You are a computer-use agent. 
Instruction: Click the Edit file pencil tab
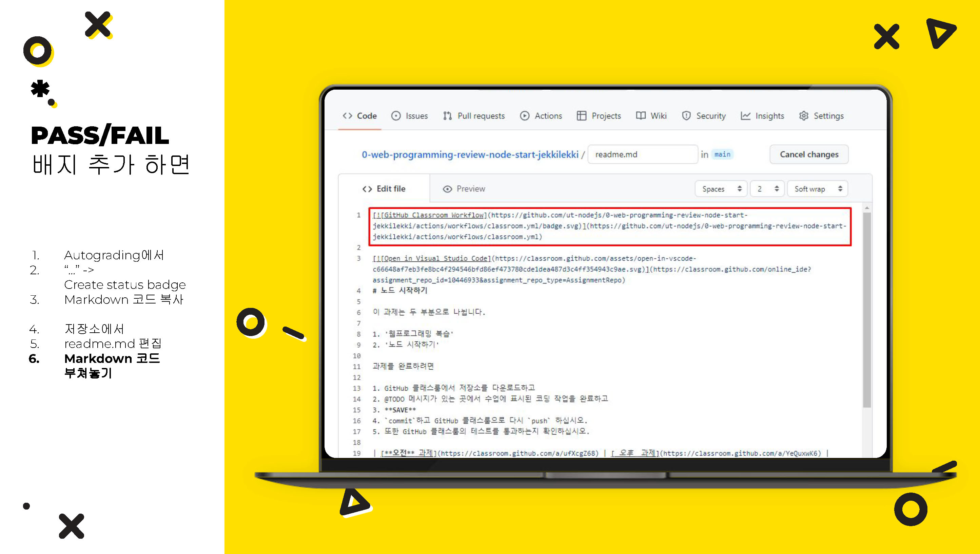pos(387,189)
